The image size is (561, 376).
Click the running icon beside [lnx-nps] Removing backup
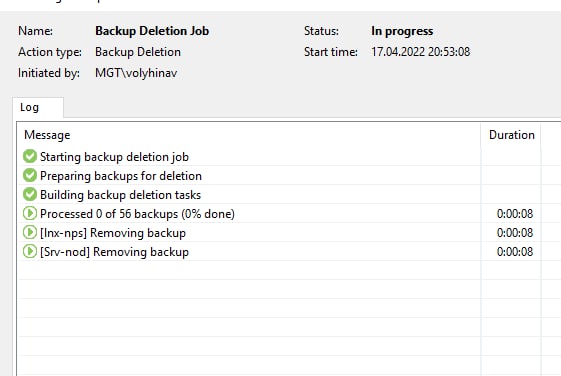point(30,232)
